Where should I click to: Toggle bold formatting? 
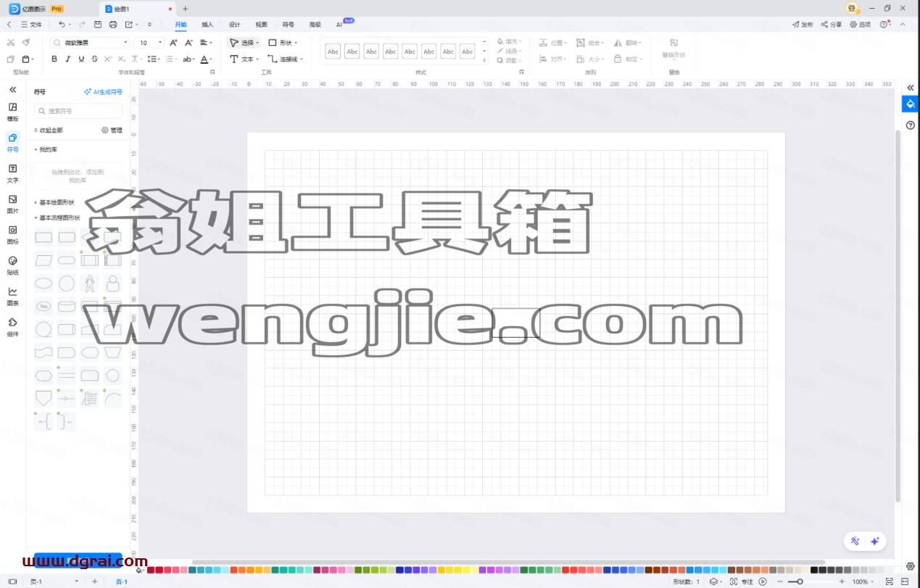(x=54, y=59)
